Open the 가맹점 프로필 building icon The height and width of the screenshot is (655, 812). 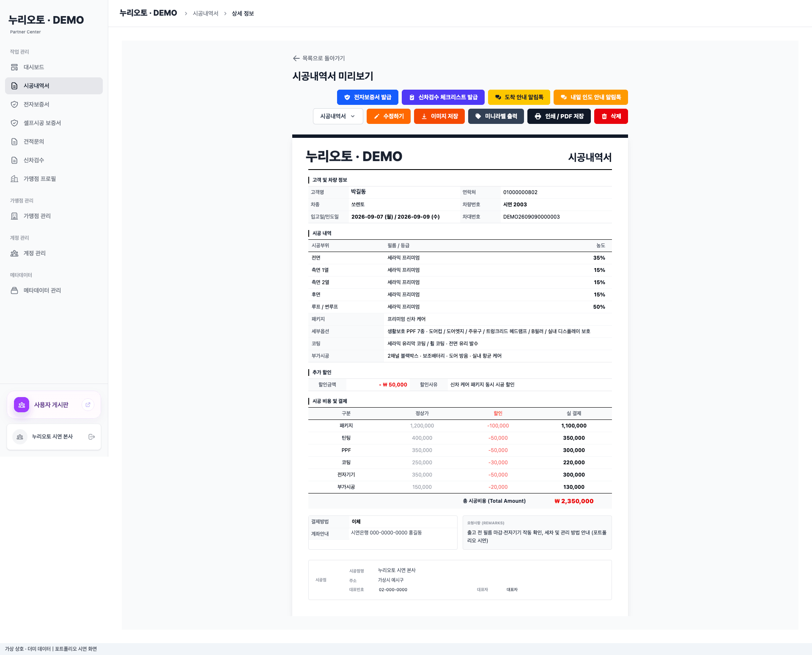point(14,179)
